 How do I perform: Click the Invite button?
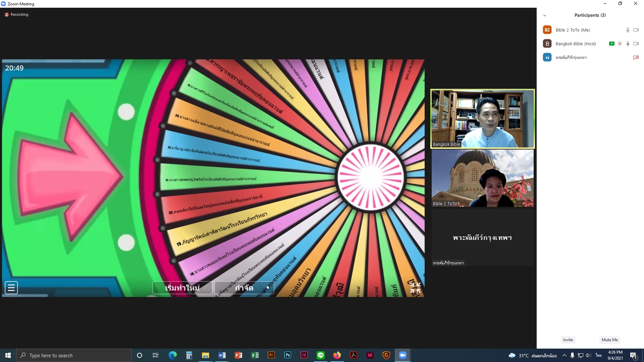tap(568, 340)
